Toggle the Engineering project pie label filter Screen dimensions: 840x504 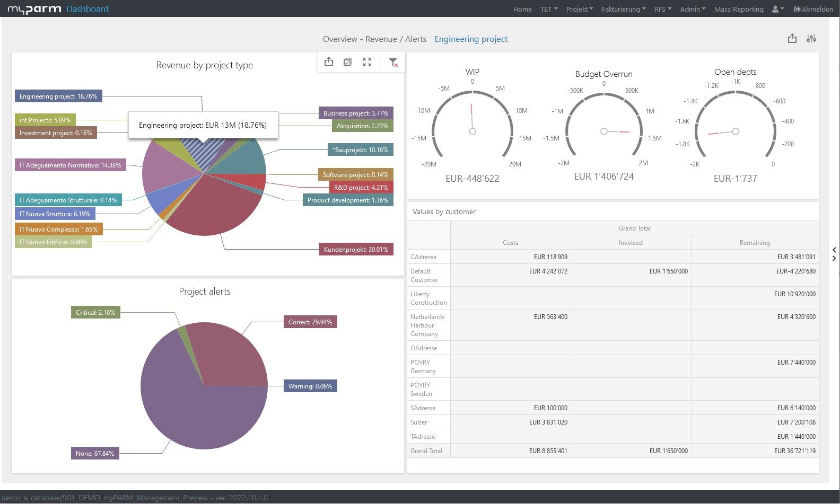click(58, 96)
